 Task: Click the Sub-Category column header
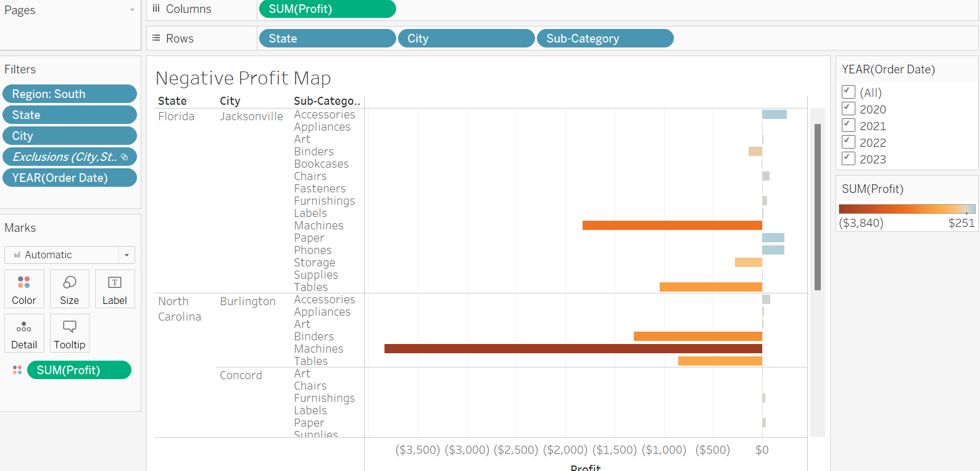326,101
